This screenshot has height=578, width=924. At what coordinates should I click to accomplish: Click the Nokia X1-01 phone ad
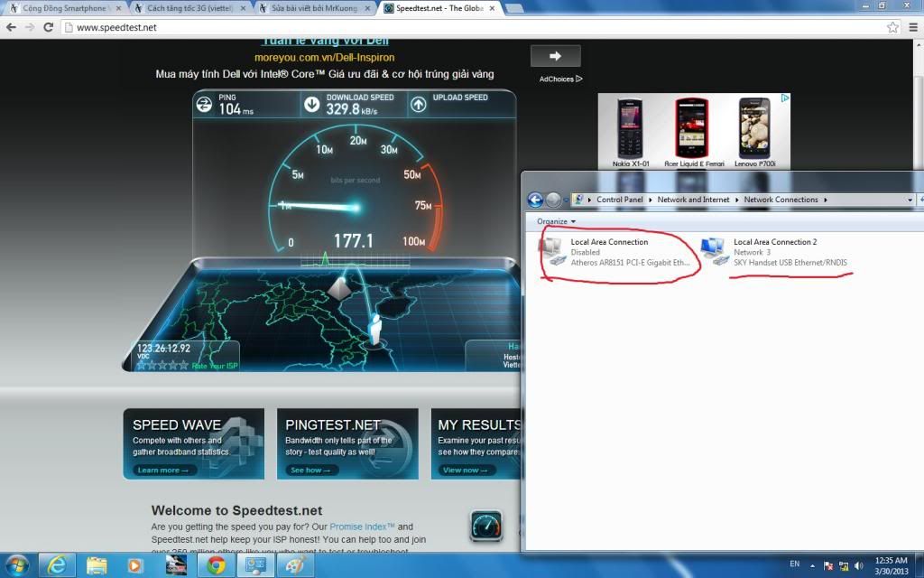pos(630,134)
